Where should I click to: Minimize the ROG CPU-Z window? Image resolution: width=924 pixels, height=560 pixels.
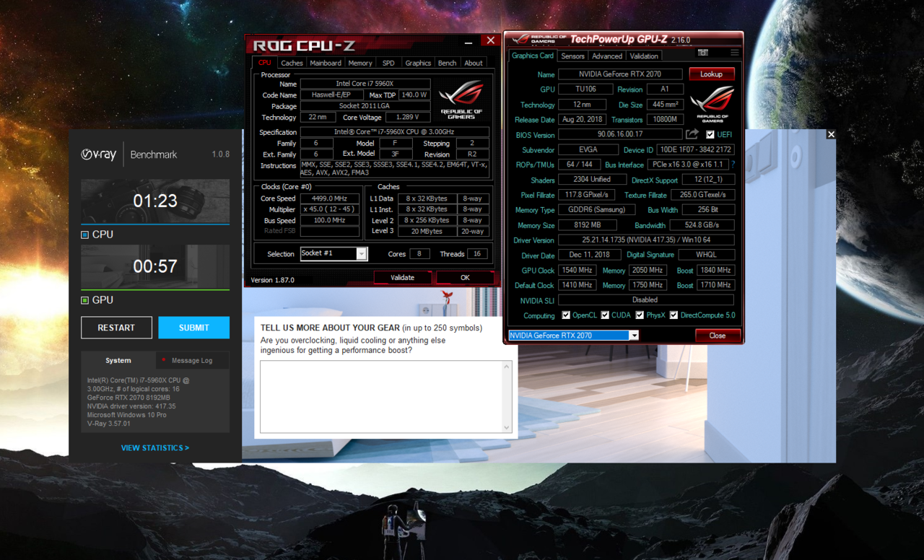tap(468, 43)
